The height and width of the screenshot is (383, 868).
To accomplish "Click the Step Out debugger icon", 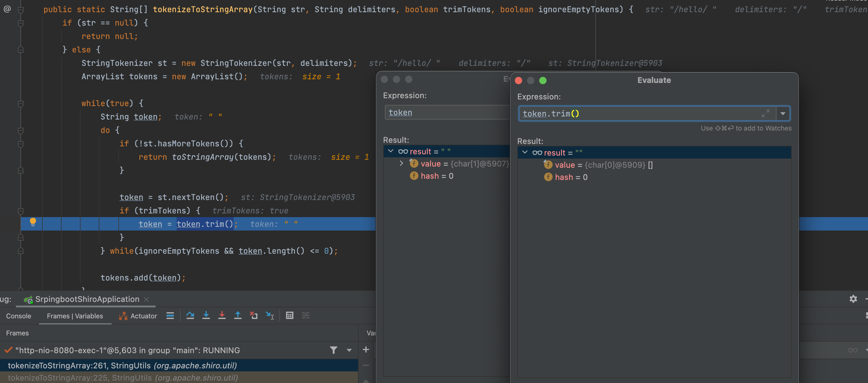I will tap(238, 315).
